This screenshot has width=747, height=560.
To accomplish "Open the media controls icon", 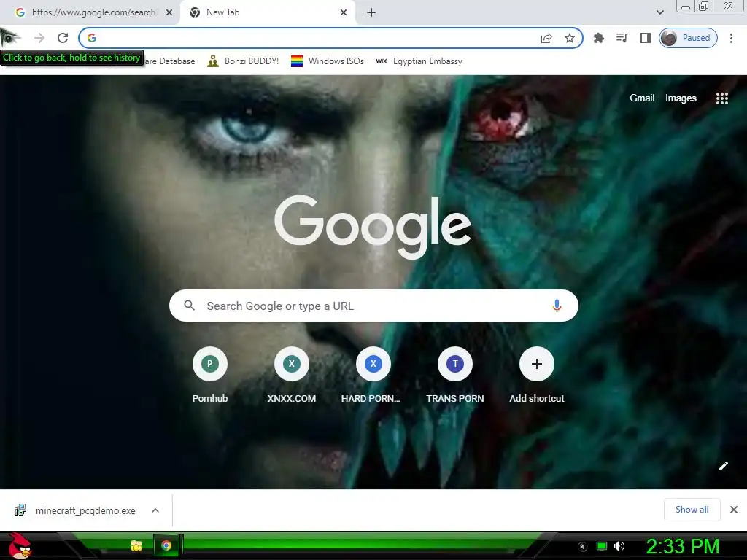I will coord(622,38).
